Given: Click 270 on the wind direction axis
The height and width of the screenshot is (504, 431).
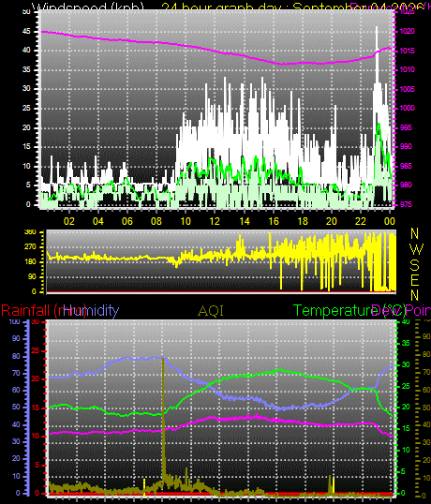Looking at the screenshot, I should (x=30, y=247).
